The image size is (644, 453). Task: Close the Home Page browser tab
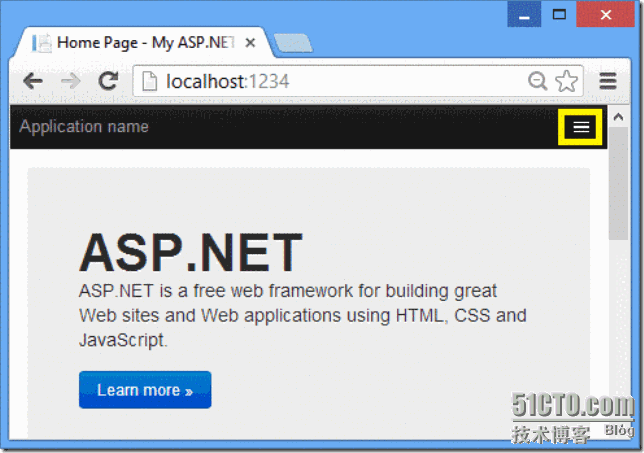[250, 43]
